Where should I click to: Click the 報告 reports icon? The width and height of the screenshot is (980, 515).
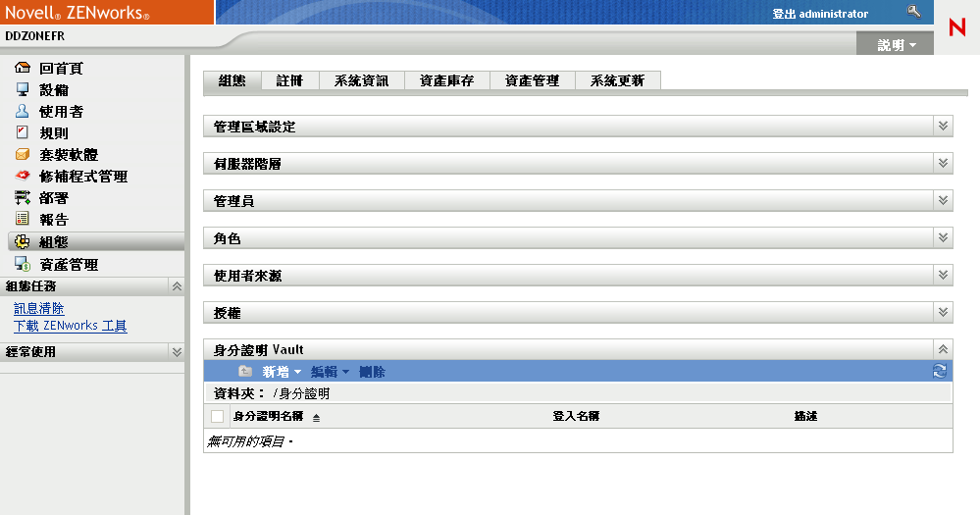24,220
